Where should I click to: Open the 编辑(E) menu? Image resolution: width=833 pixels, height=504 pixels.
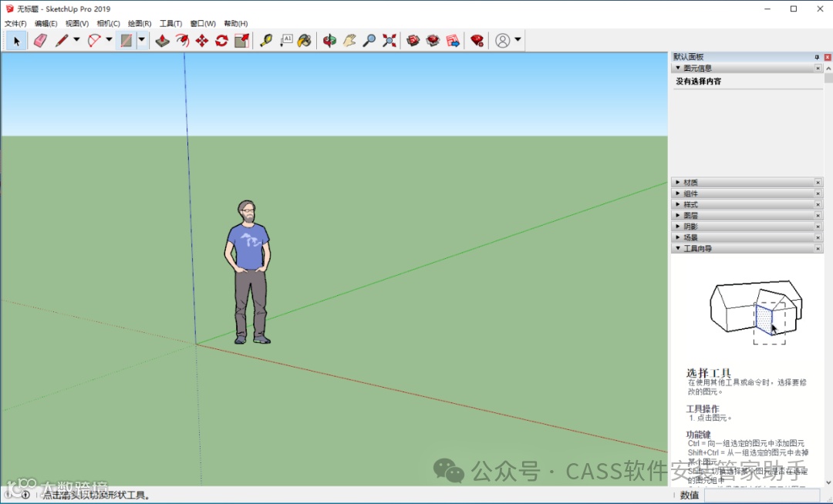[x=46, y=23]
